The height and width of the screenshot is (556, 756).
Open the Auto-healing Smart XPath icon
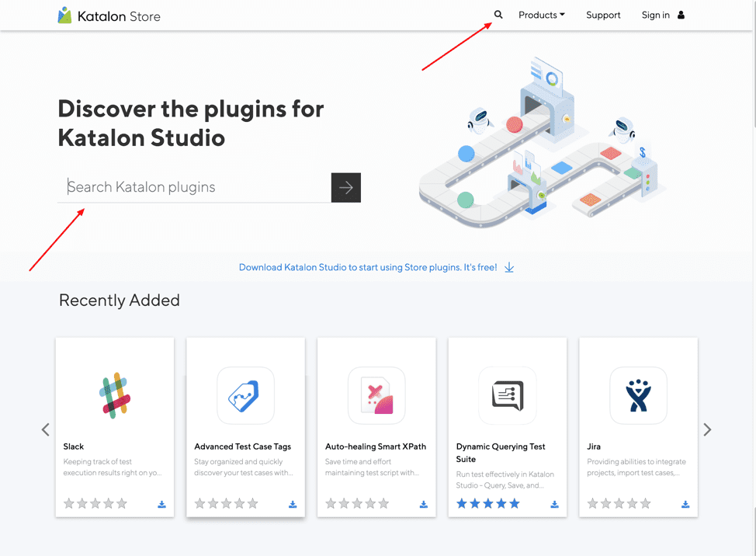[376, 395]
